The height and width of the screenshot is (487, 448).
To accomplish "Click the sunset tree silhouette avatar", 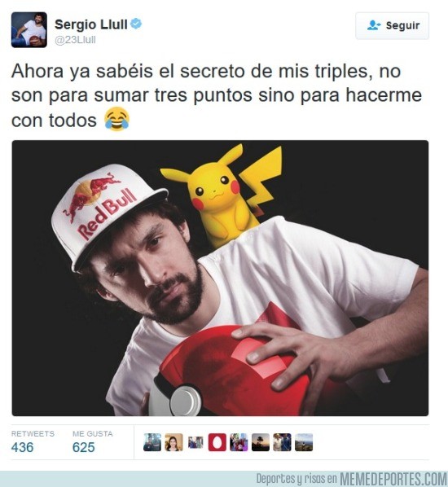I will [261, 442].
